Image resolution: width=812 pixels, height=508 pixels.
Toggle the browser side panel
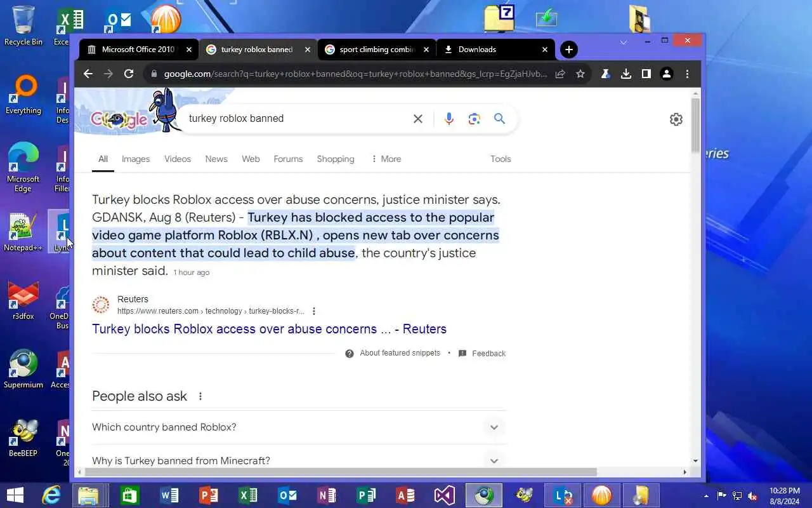click(646, 74)
